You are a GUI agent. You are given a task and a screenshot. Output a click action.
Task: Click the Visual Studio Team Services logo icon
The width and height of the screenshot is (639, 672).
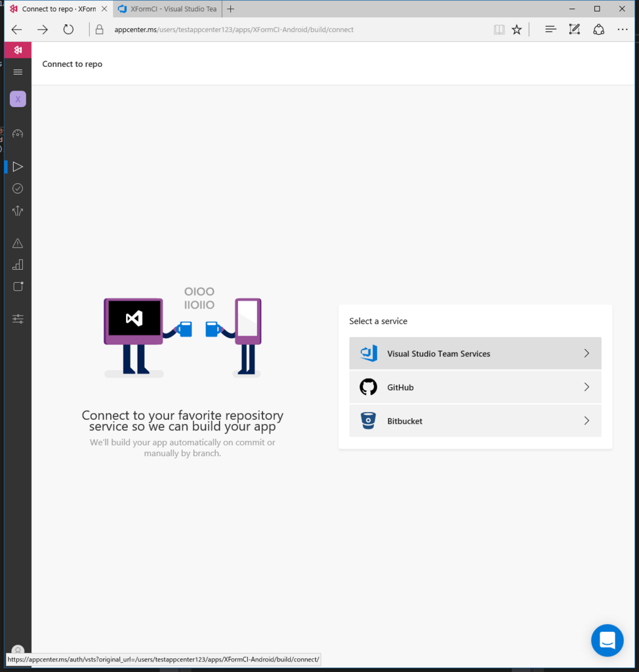coord(369,353)
